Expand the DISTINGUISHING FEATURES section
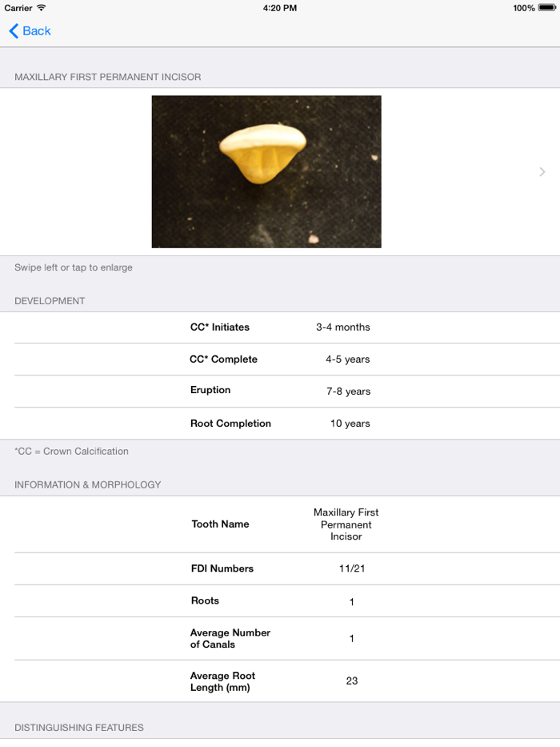Image resolution: width=560 pixels, height=747 pixels. click(78, 727)
